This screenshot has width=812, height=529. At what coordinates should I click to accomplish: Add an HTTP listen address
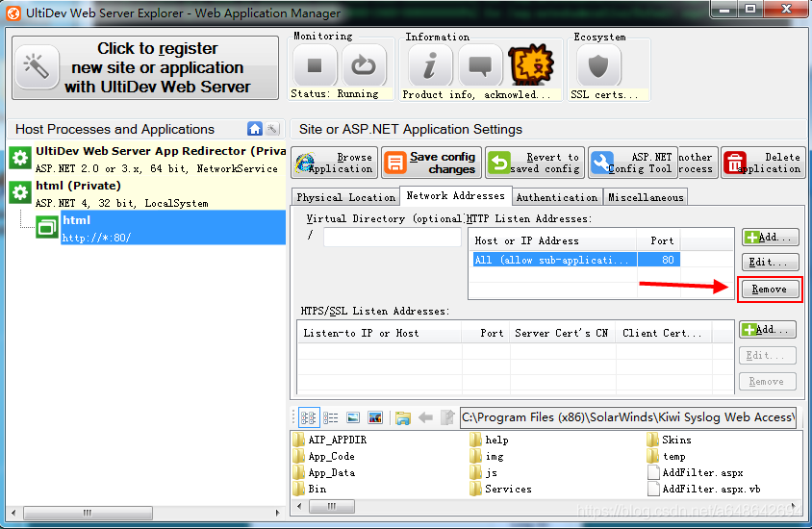pyautogui.click(x=770, y=237)
